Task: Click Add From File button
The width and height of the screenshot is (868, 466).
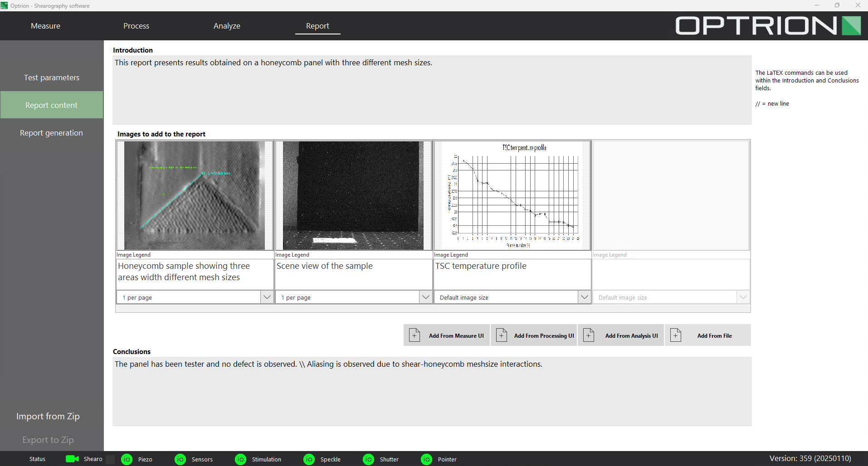Action: click(x=708, y=335)
